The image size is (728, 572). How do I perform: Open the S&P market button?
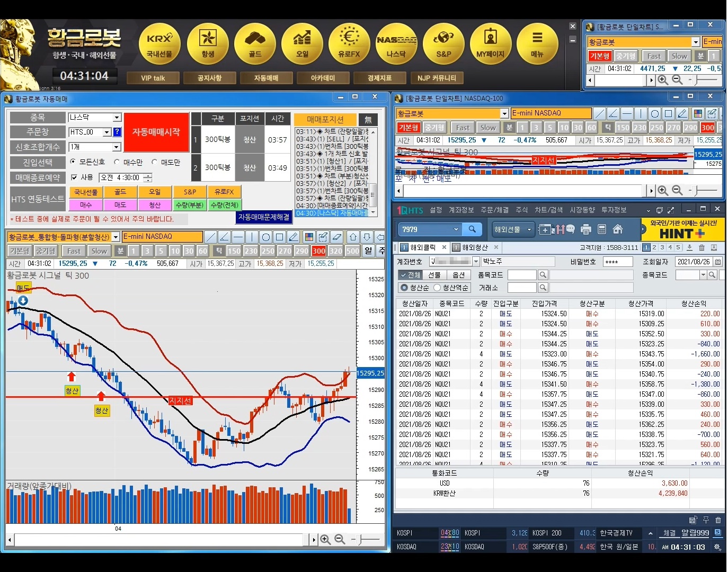click(443, 44)
